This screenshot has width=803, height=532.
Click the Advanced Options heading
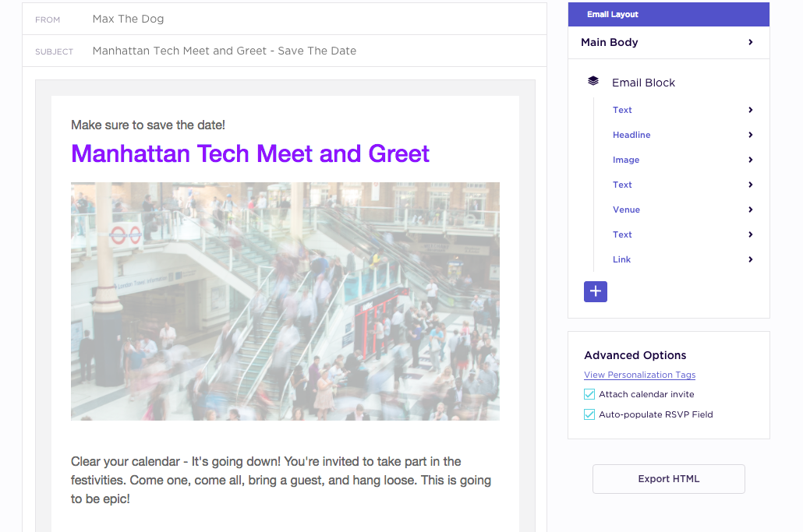click(635, 355)
